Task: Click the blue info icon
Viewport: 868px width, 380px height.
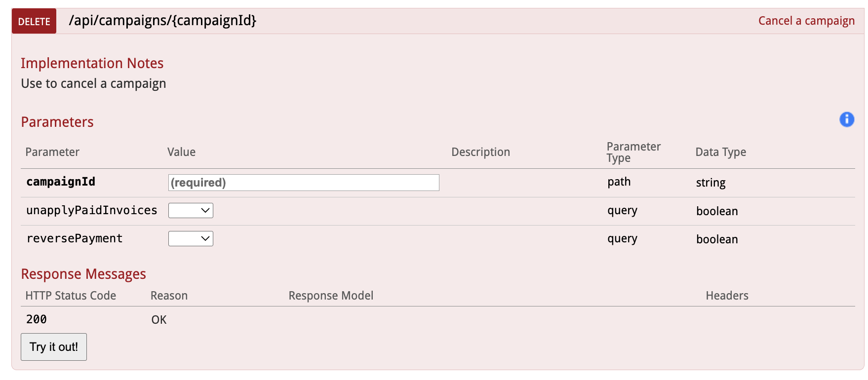Action: (846, 119)
